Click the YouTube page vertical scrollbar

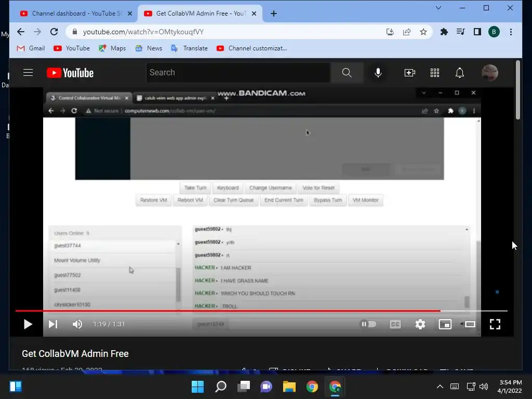(518, 90)
